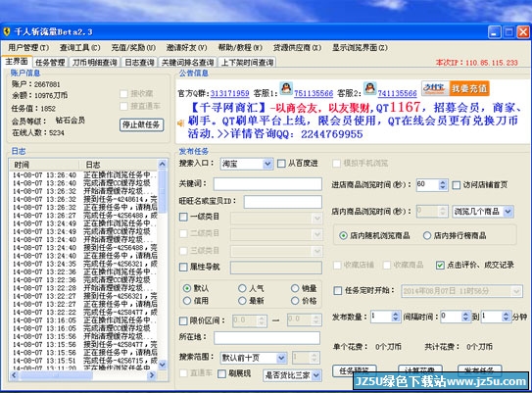Click the 关键词 input field

267,184
